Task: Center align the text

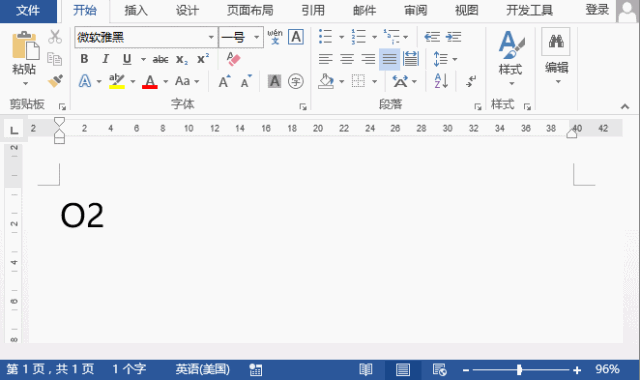Action: 347,59
